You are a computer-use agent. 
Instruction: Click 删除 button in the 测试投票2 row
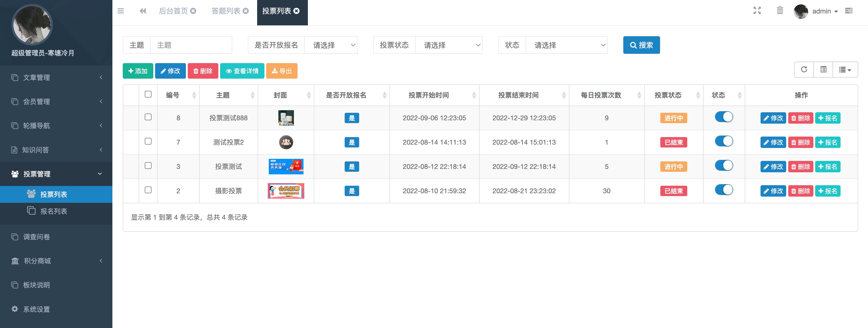point(801,143)
